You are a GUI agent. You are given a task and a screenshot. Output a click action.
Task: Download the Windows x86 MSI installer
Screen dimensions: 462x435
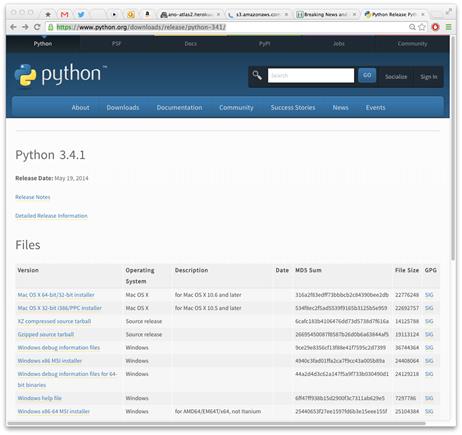click(50, 361)
